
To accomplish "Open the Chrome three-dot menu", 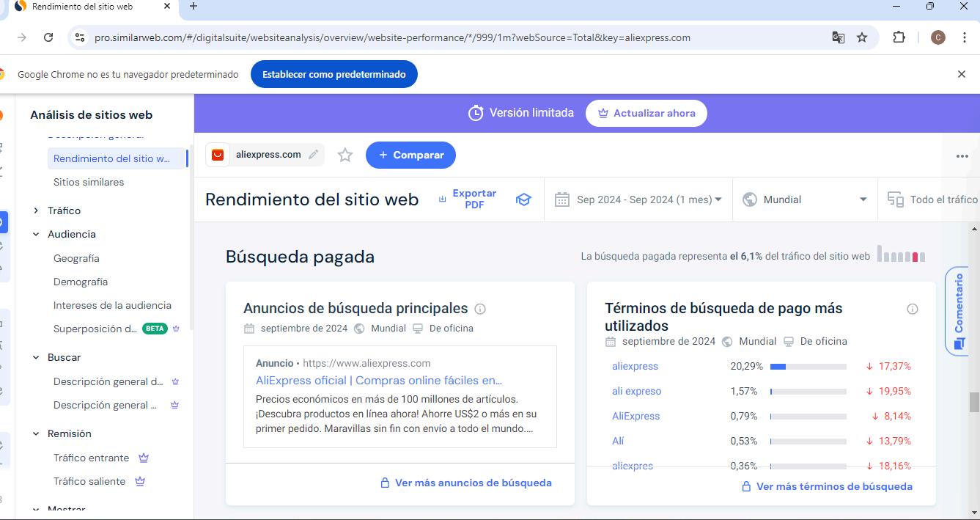I will [x=964, y=37].
